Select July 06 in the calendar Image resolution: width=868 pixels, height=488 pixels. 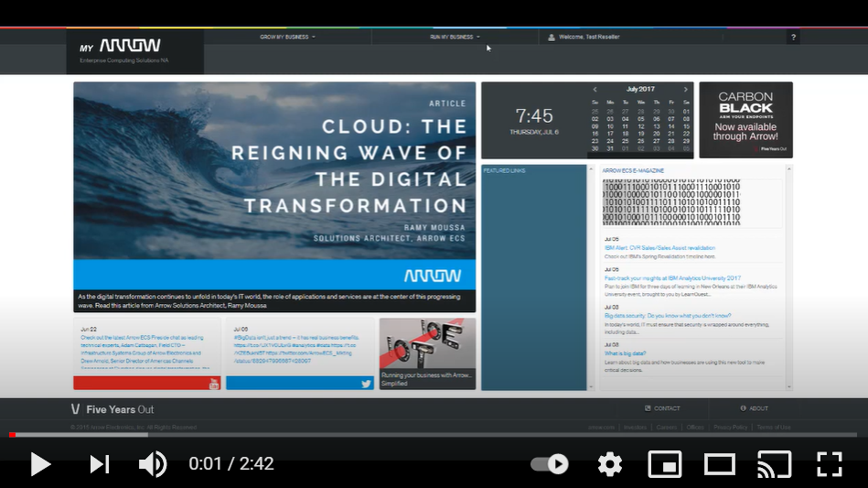tap(656, 119)
